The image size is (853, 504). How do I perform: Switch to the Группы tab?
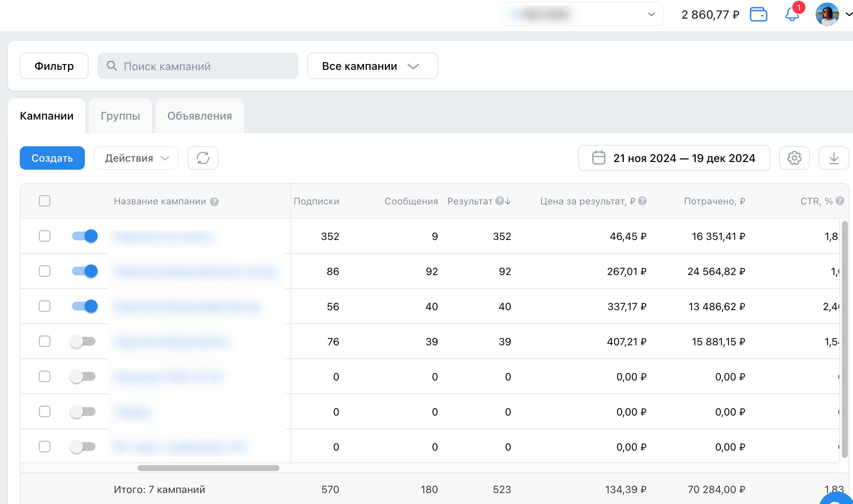[x=120, y=116]
